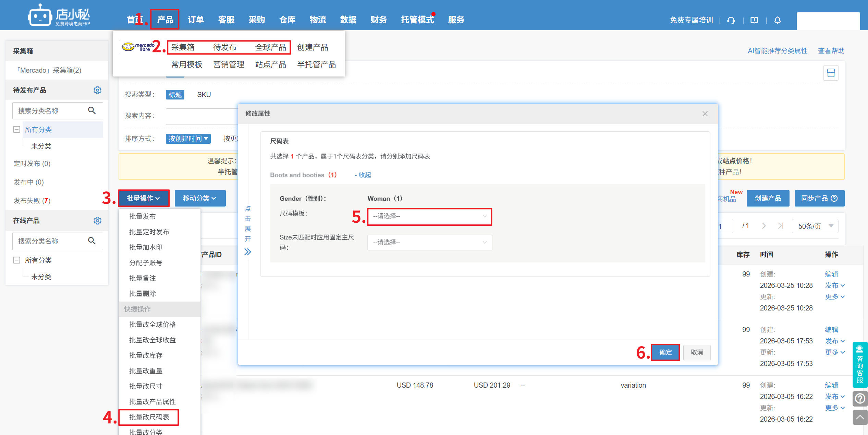Click the double-arrow expand icon in dialog

pyautogui.click(x=247, y=252)
